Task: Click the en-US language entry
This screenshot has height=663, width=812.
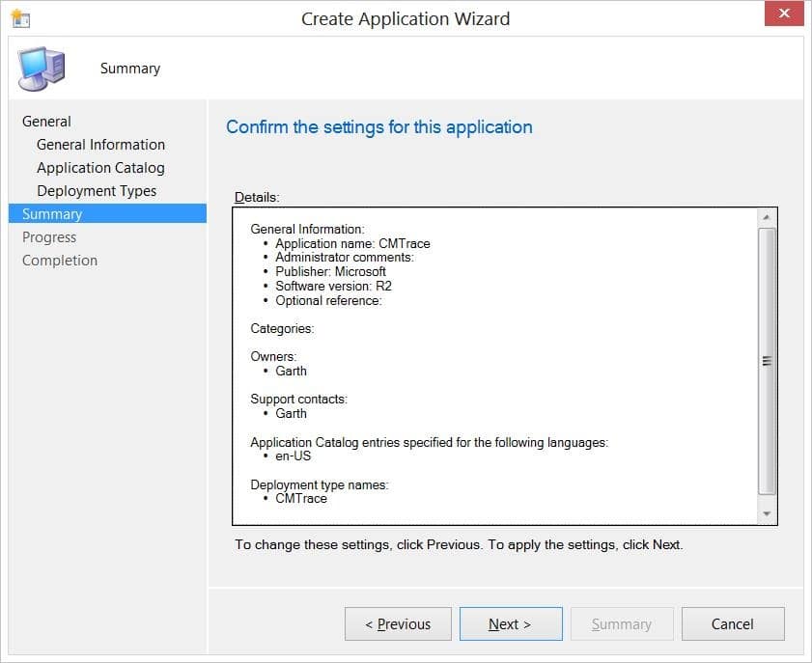Action: pos(293,456)
